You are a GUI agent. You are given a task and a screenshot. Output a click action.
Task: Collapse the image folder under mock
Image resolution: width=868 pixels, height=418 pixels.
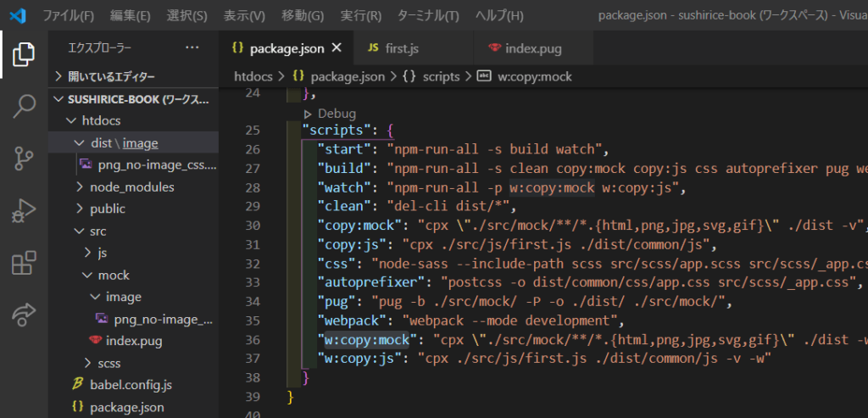[133, 298]
